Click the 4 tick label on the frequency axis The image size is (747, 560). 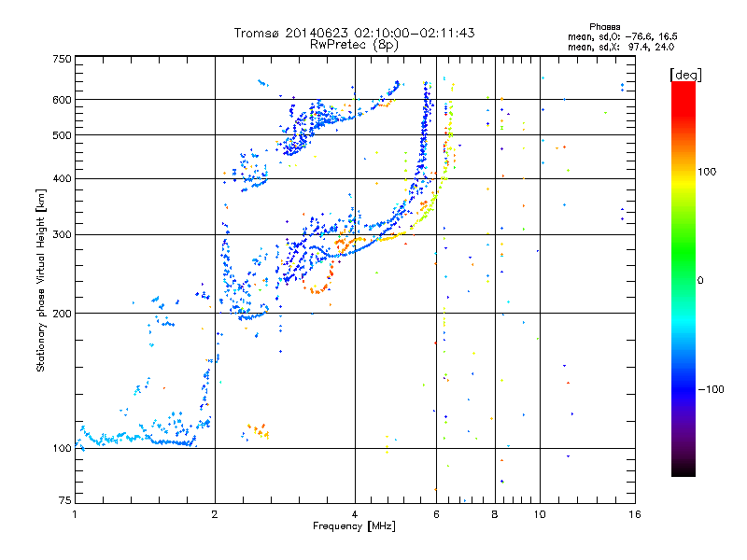355,514
